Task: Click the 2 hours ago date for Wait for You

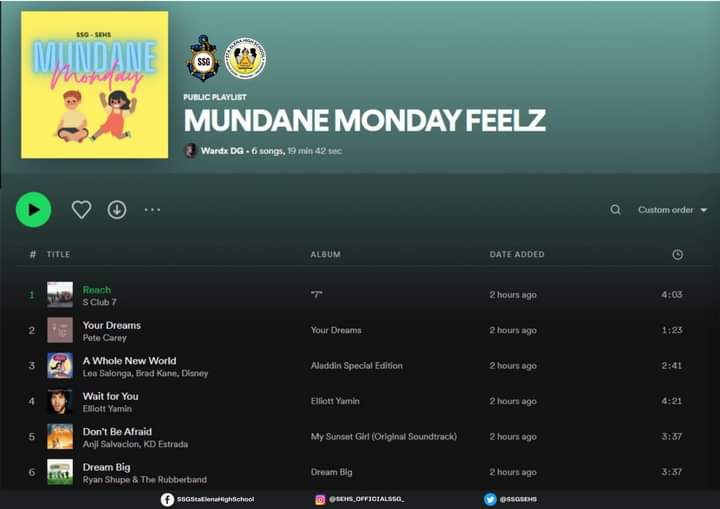Action: (513, 401)
